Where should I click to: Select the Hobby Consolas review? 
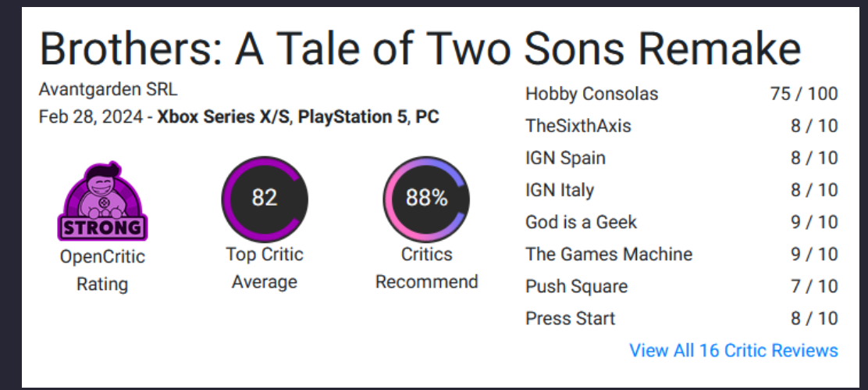[592, 94]
